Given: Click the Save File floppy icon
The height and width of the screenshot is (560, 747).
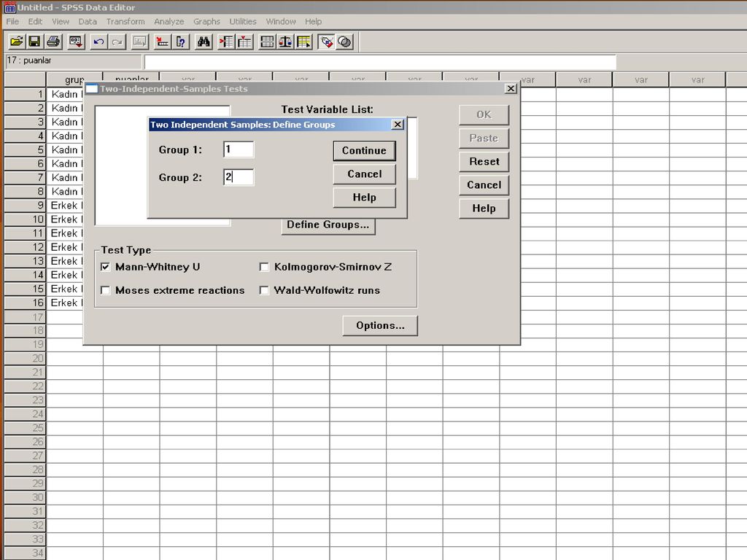Looking at the screenshot, I should click(34, 42).
